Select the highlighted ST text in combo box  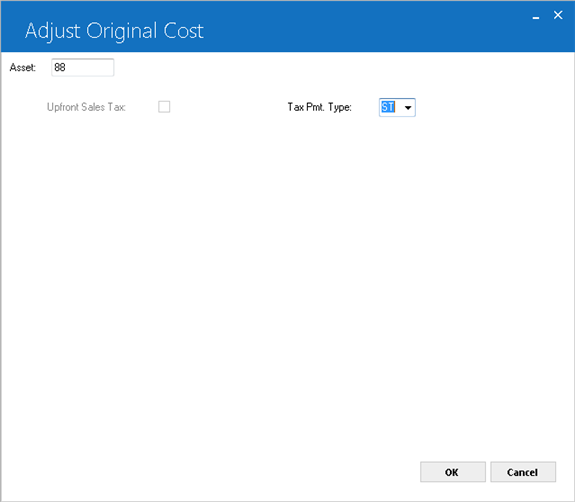[388, 107]
